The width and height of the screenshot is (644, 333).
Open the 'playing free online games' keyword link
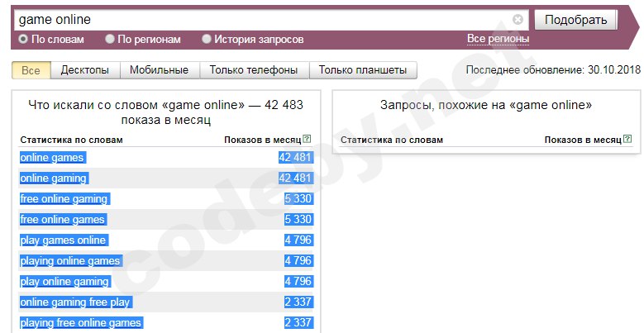[80, 322]
